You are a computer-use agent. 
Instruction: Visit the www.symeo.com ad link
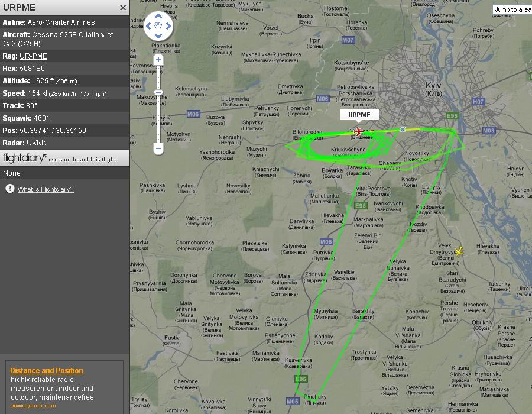click(x=33, y=406)
